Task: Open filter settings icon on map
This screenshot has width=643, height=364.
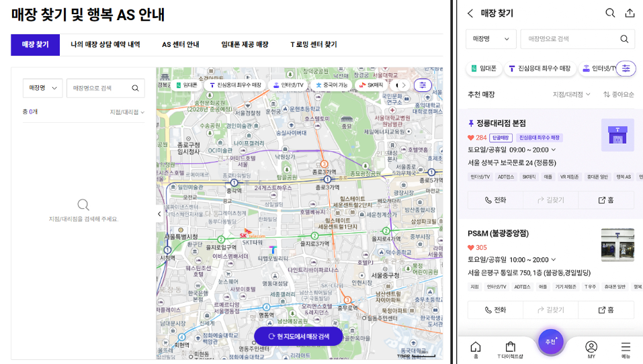Action: (x=423, y=85)
